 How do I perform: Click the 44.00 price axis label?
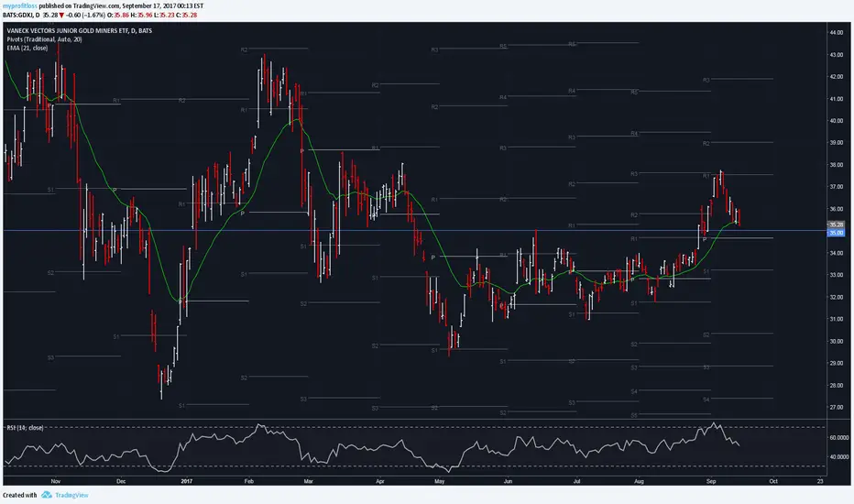click(x=836, y=33)
